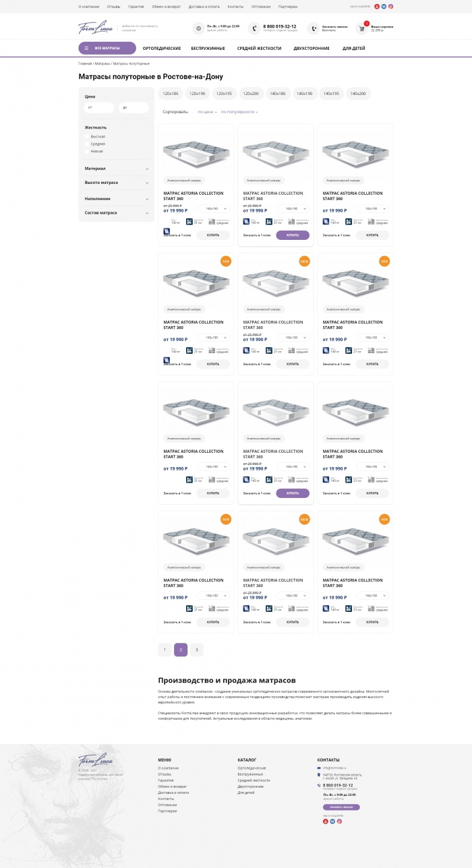472x868 pixels.
Task: Expand the 'Материал' filter section
Action: [147, 168]
